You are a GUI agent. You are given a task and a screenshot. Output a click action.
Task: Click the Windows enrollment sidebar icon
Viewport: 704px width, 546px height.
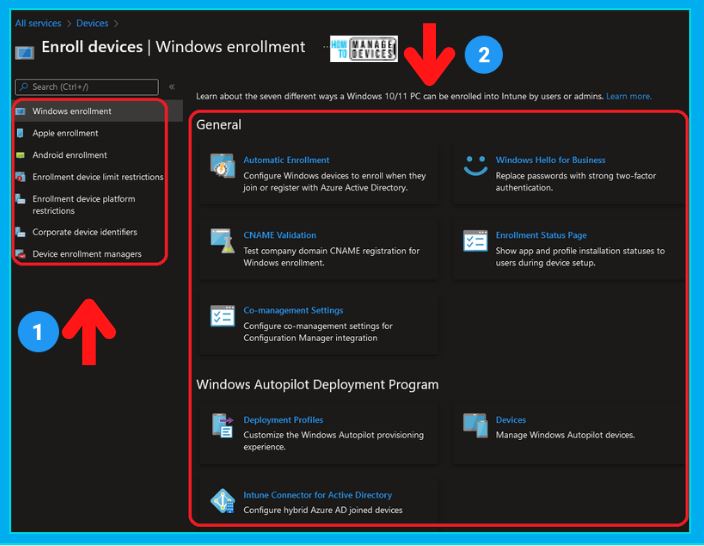coord(21,111)
